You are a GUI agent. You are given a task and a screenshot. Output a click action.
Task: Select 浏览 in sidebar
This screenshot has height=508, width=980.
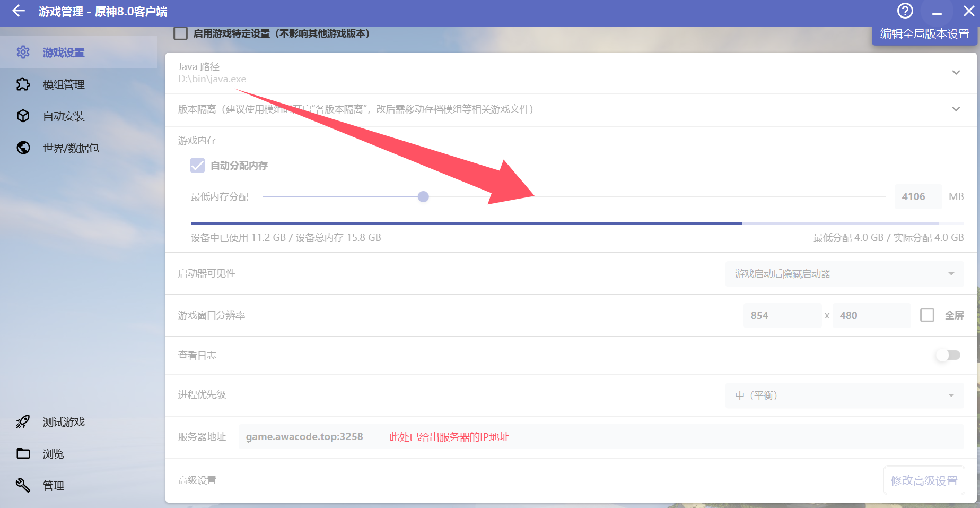click(79, 453)
